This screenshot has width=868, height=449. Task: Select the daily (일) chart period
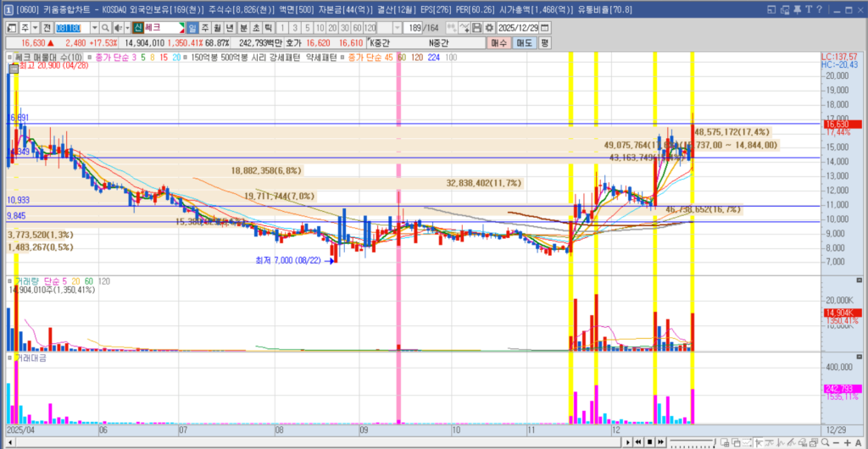[x=192, y=27]
